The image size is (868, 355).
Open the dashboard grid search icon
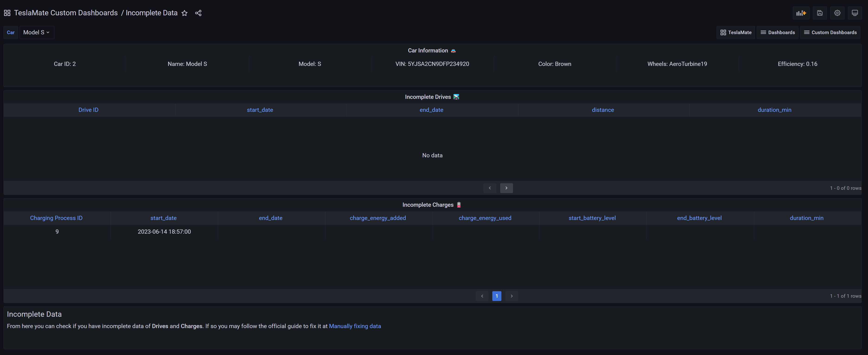(7, 13)
